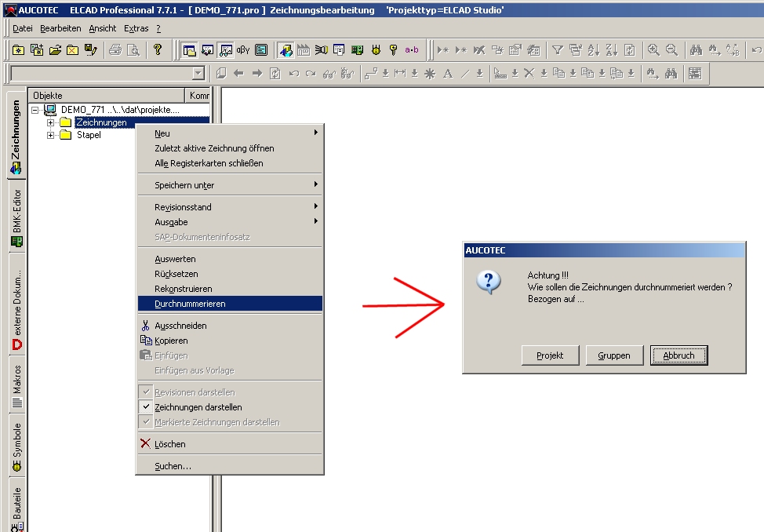Click the yellow key toolbar icon

(x=393, y=49)
